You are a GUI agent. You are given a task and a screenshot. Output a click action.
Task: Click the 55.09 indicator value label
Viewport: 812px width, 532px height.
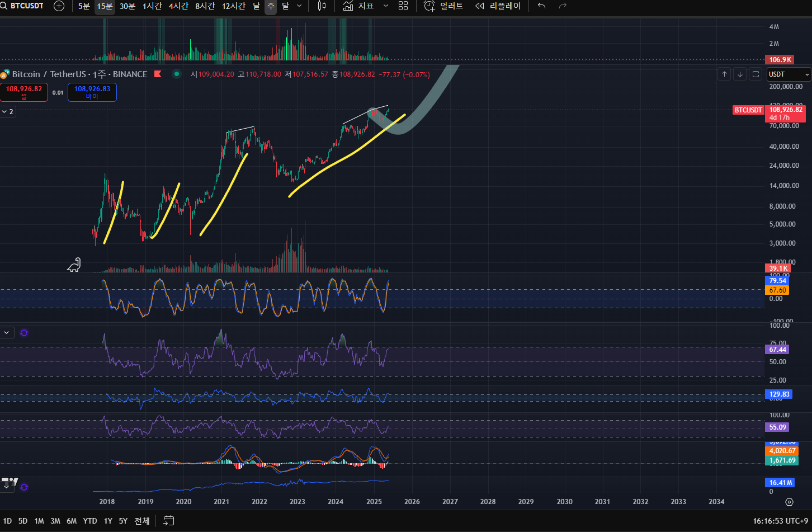point(777,427)
